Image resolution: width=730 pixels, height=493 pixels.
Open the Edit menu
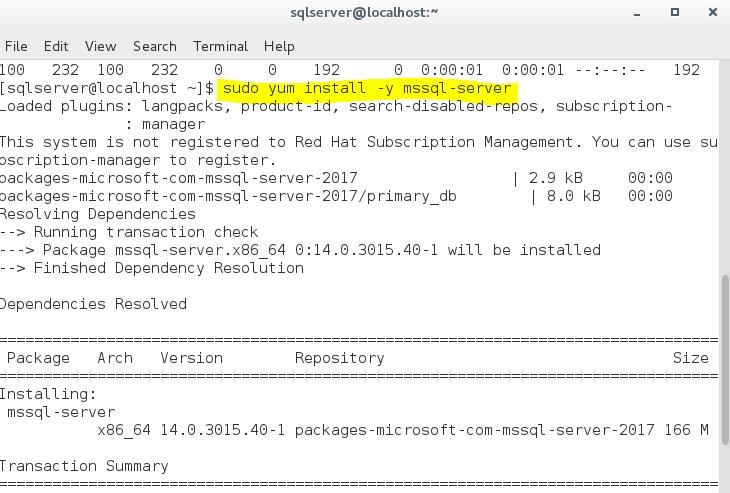point(56,46)
